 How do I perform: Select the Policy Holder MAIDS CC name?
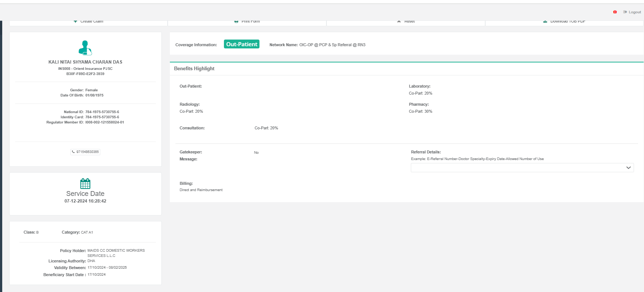(x=116, y=251)
